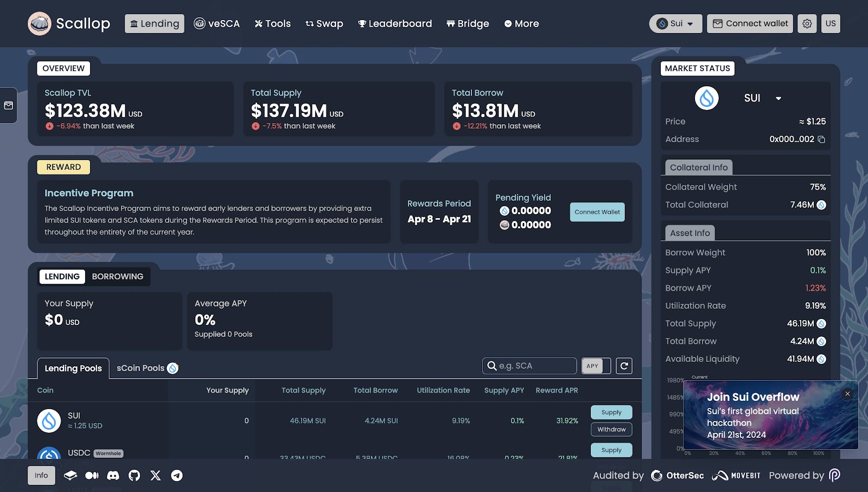Screen dimensions: 868x492
Task: Open settings with the gear icon
Action: click(807, 23)
